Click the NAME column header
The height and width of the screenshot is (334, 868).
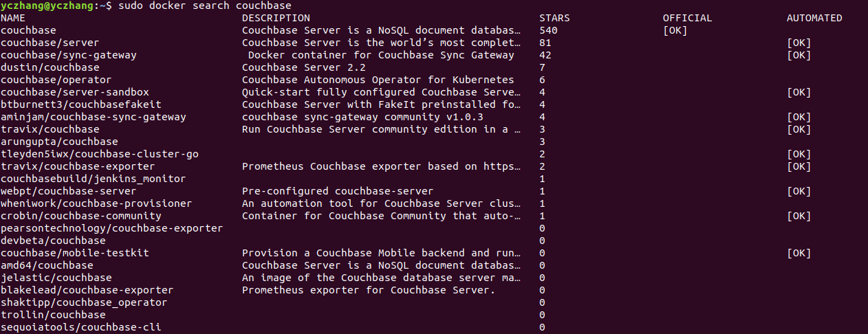13,18
